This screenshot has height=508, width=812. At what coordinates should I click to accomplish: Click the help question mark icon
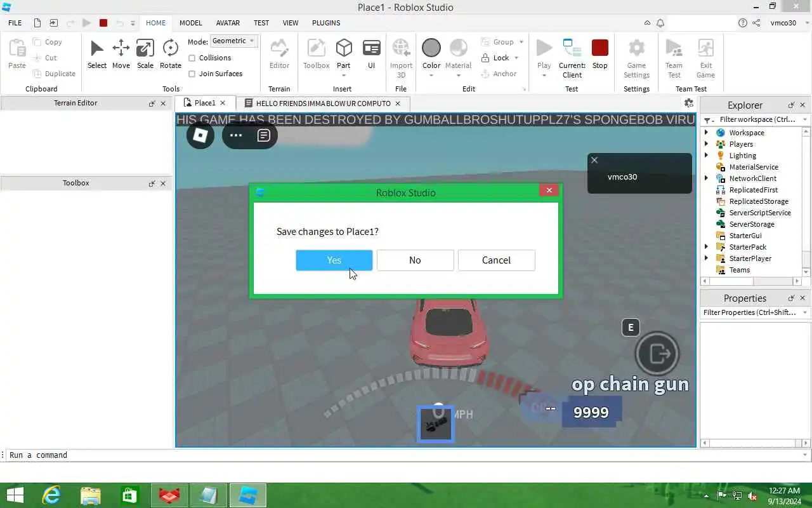click(743, 23)
